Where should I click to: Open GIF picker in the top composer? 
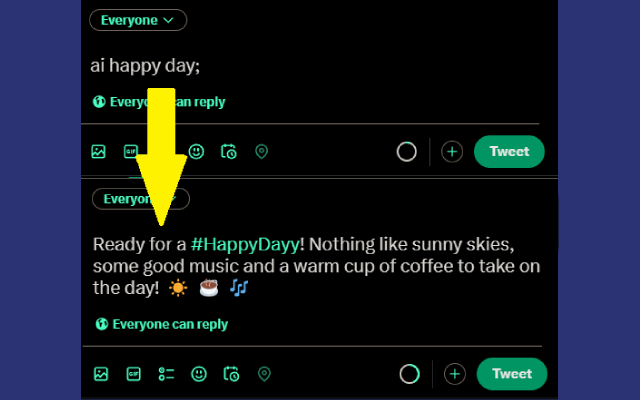coord(131,152)
